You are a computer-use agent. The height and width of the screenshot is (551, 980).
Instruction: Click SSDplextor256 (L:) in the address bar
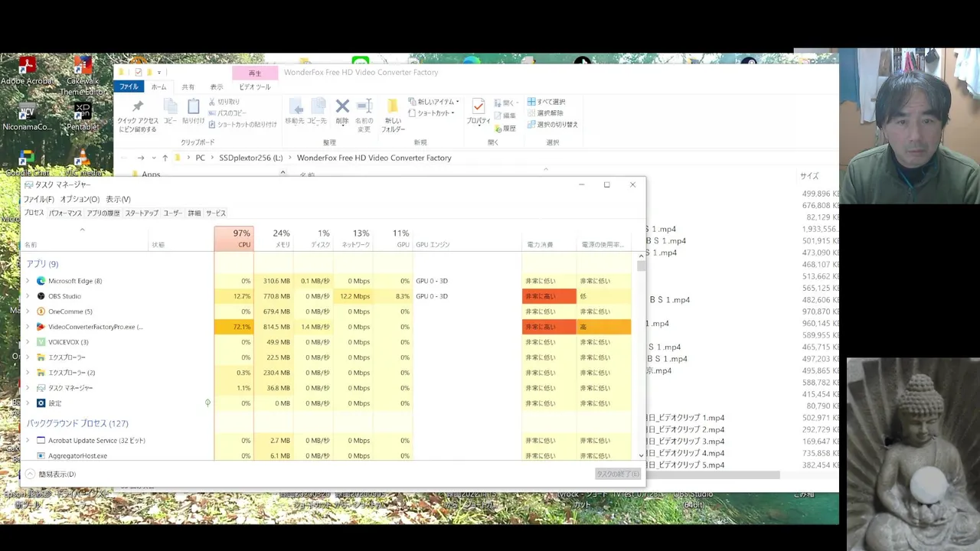[250, 158]
